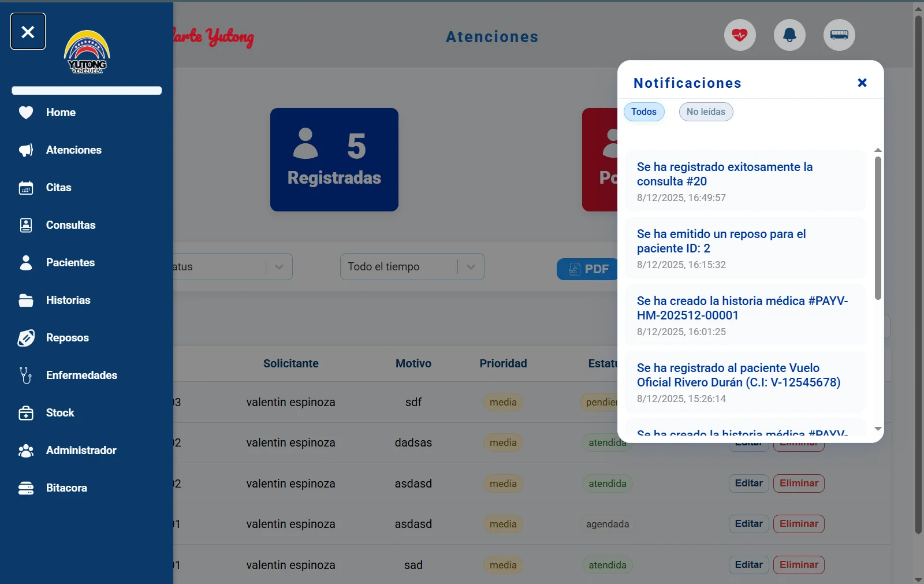Click the Atenciones page title

(x=492, y=37)
